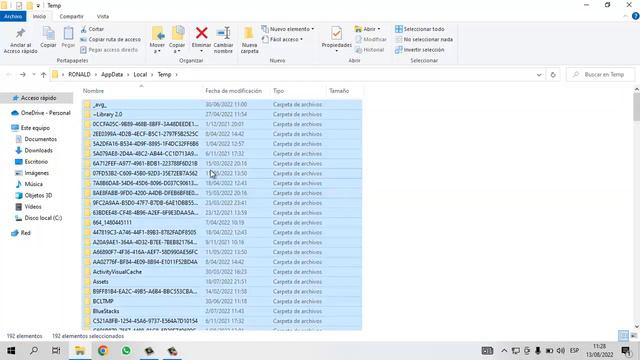The image size is (640, 360).
Task: Select Acceso rápido in the sidebar
Action: (x=38, y=98)
